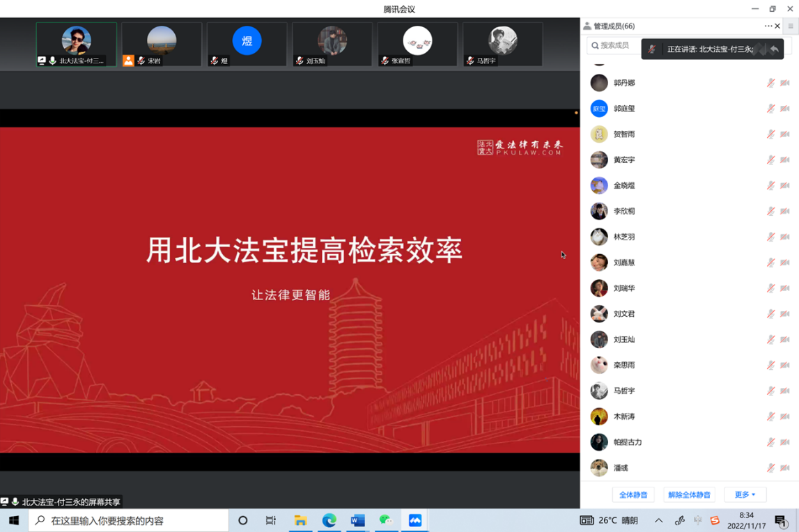799x532 pixels.
Task: Click member name 郭丹娜
Action: 624,83
